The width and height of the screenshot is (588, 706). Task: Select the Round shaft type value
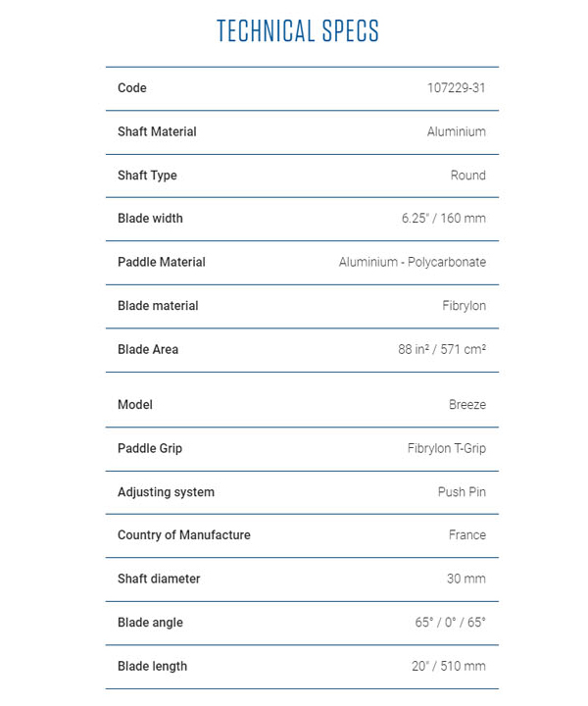point(467,176)
